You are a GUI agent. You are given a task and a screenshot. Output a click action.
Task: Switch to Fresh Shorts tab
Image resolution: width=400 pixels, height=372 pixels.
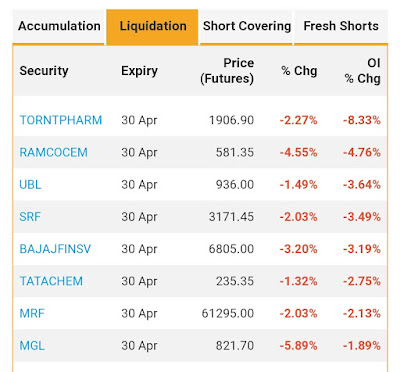[341, 26]
